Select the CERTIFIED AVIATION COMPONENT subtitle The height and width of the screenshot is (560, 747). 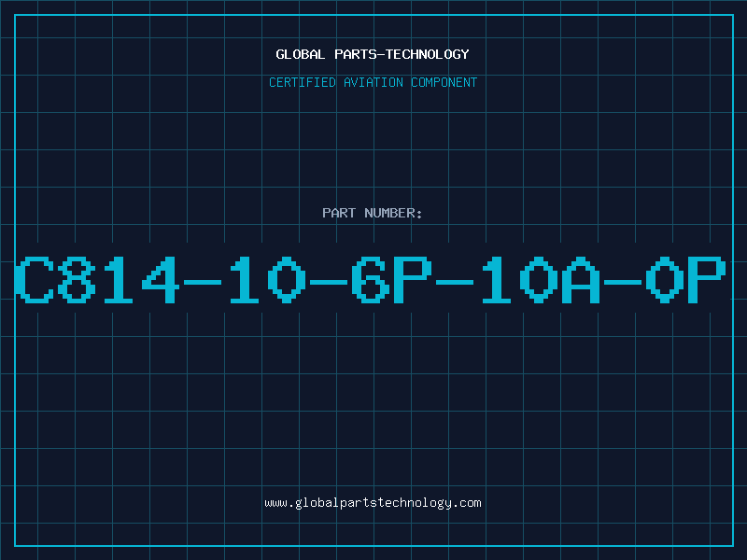pos(373,82)
